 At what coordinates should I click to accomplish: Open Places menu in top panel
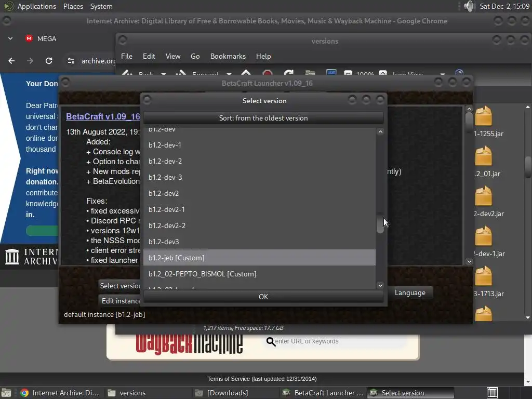(73, 6)
